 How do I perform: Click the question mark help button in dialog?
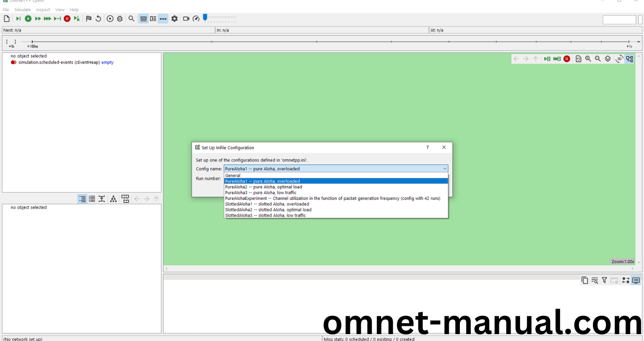[427, 148]
